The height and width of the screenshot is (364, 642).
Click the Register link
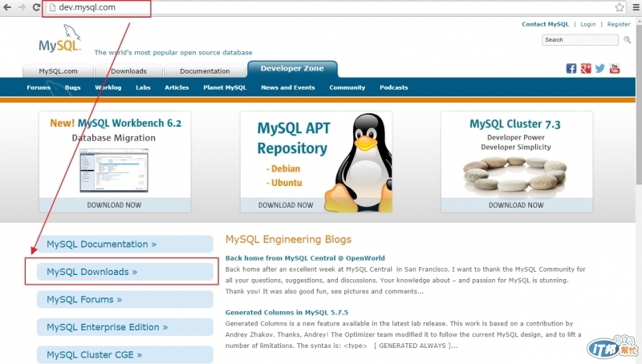(619, 24)
